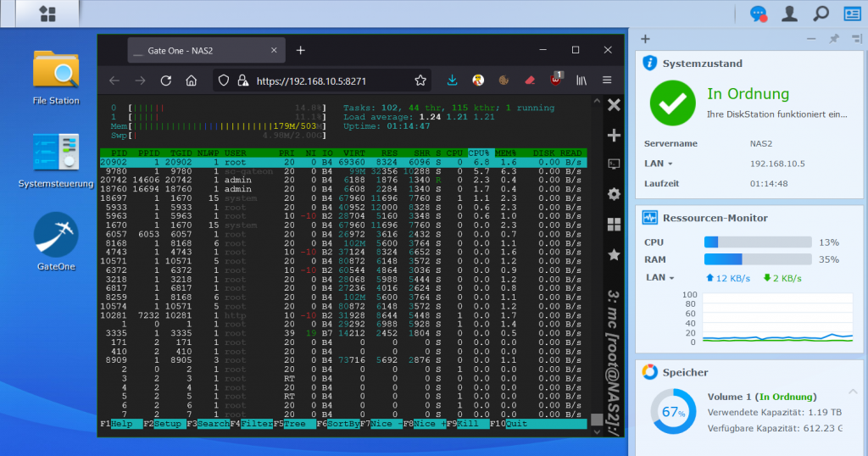Open Gate One settings gear icon
The width and height of the screenshot is (868, 456).
pos(614,194)
